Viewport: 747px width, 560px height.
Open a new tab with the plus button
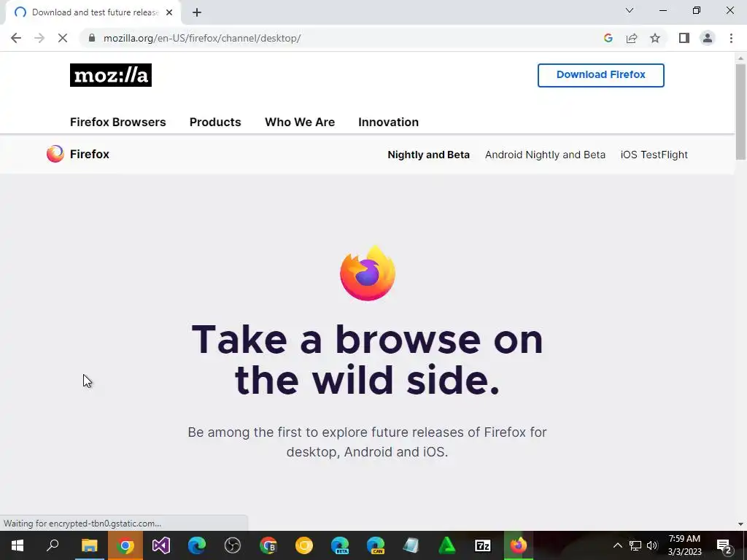tap(197, 12)
